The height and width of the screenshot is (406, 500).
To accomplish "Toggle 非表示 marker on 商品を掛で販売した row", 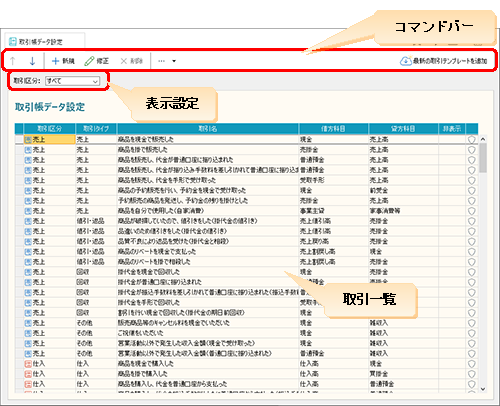I will (x=471, y=150).
